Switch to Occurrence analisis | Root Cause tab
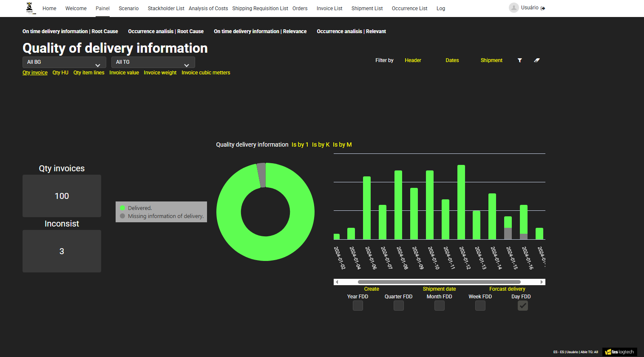Viewport: 644px width, 357px height. coord(166,31)
